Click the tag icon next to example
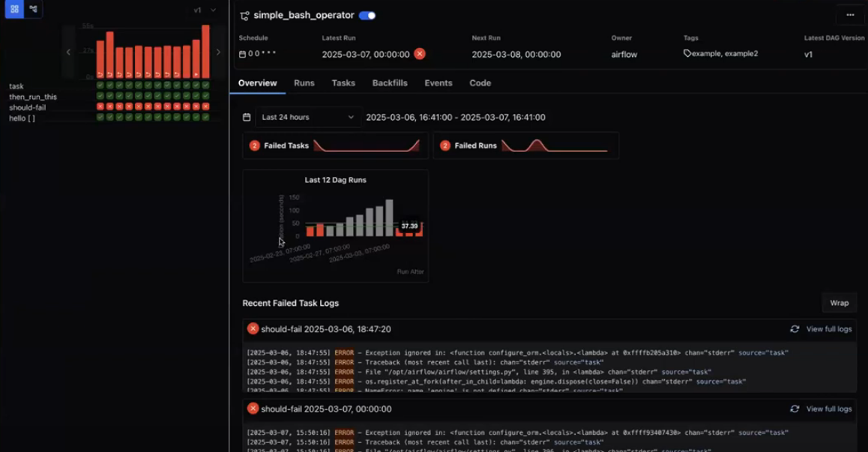 tap(687, 54)
